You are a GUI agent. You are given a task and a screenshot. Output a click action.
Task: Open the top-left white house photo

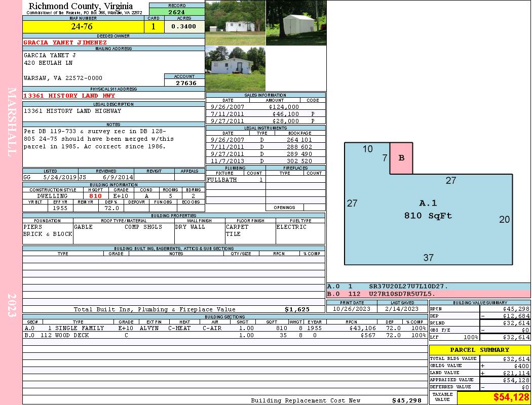coord(235,23)
